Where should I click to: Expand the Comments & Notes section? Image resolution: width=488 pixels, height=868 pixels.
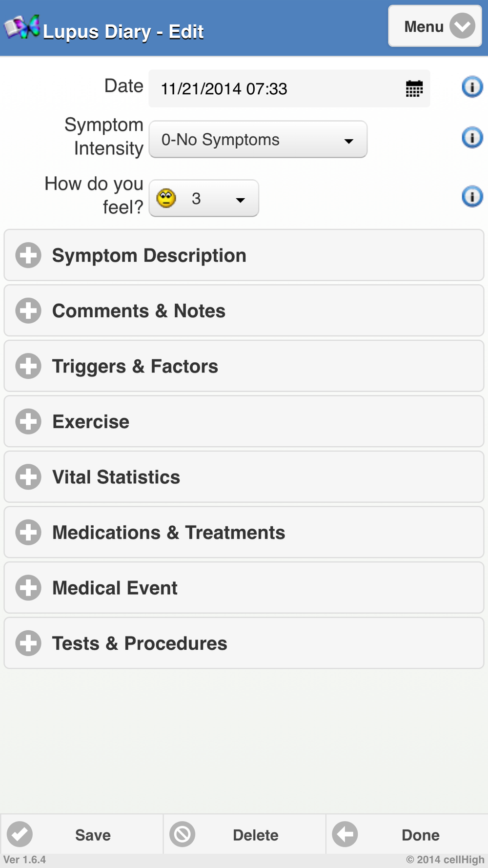pos(244,310)
